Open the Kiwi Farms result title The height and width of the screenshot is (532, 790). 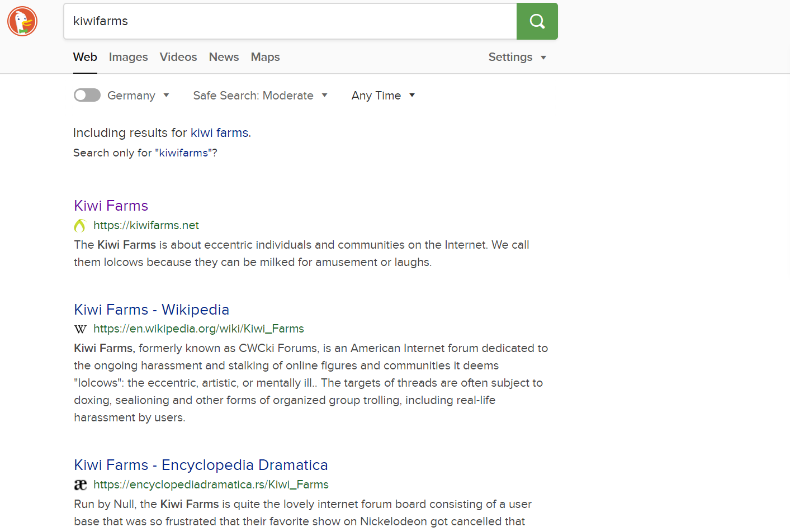coord(111,206)
